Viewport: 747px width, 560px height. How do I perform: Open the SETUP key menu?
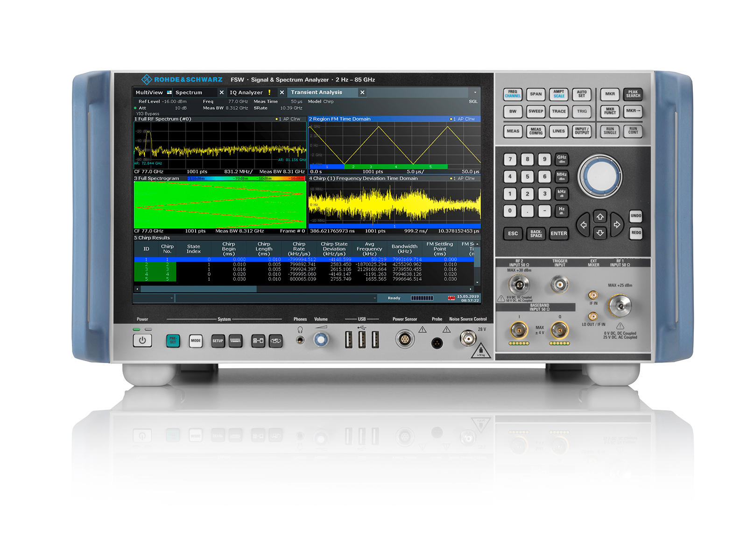pos(218,341)
